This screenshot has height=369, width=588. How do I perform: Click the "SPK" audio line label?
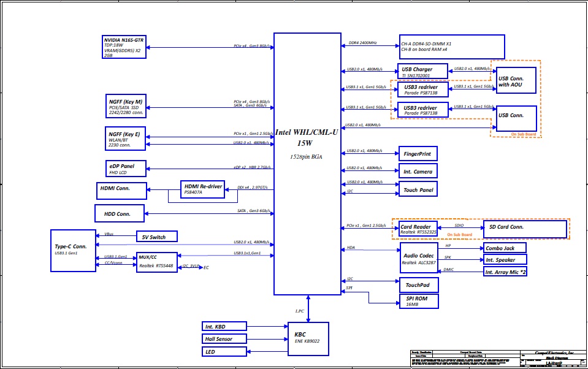click(448, 257)
